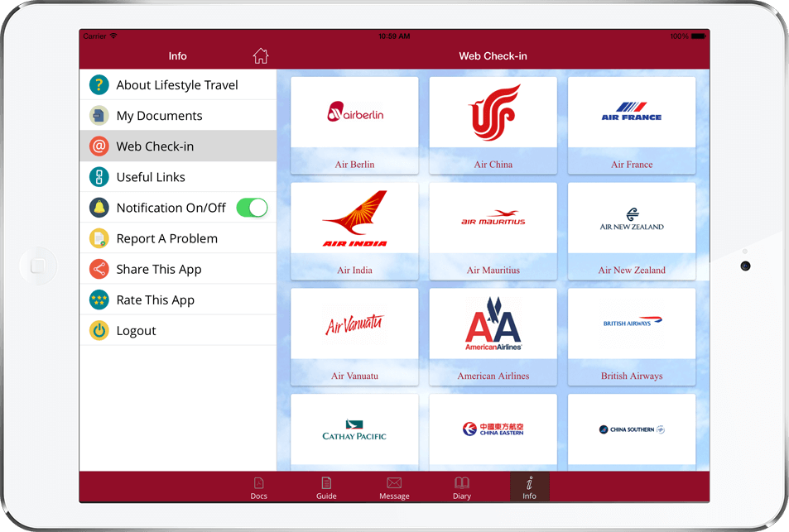Open the Diary tab
This screenshot has height=532, width=789.
coord(461,488)
